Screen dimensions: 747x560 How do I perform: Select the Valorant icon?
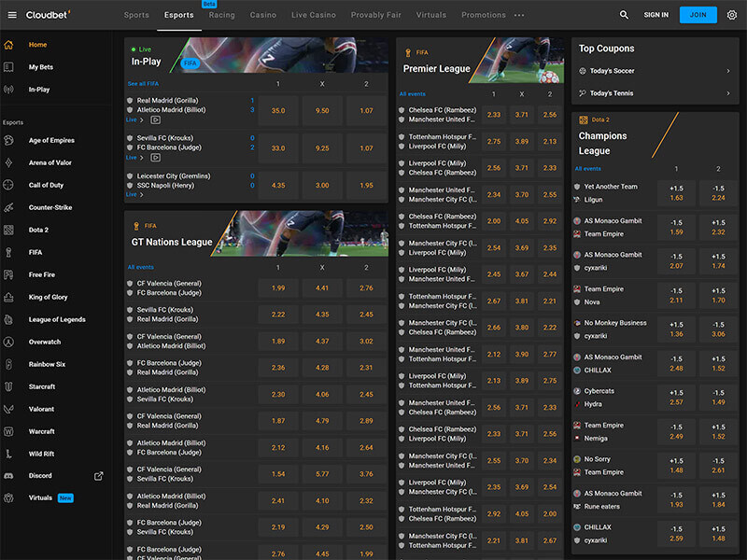tap(8, 409)
